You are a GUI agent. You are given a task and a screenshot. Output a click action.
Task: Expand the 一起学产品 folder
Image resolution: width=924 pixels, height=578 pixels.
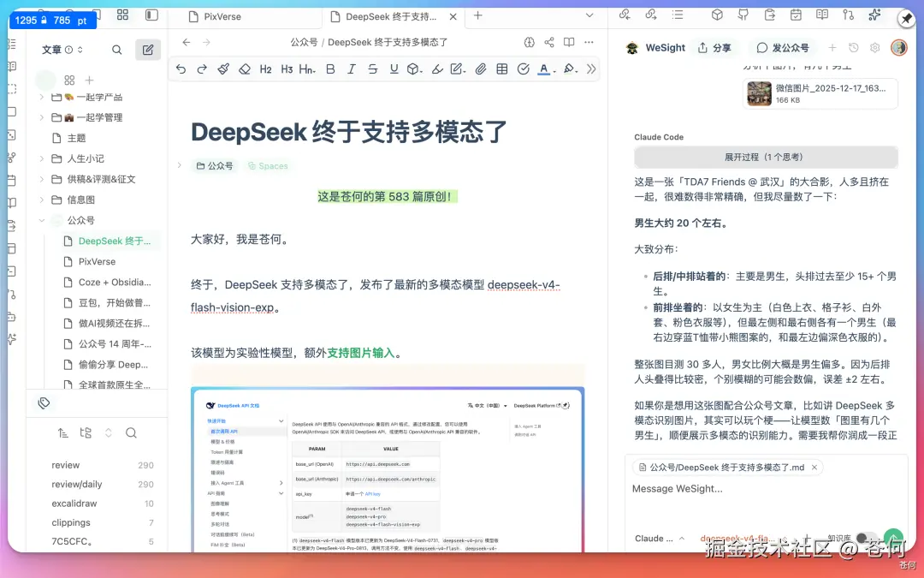pyautogui.click(x=41, y=97)
